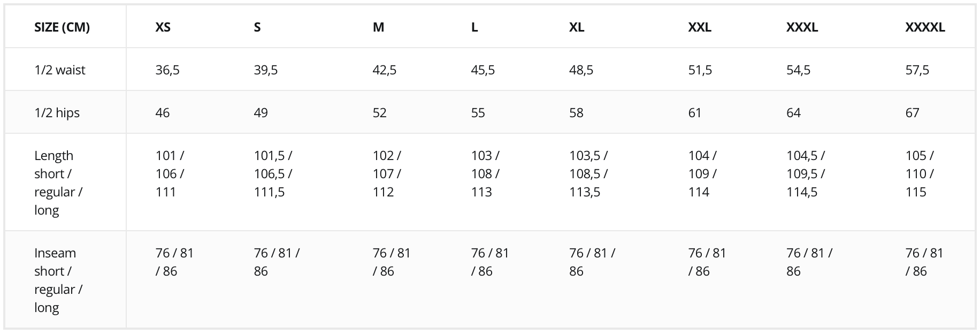Select the 1/2 waist row label
Image resolution: width=980 pixels, height=334 pixels.
click(x=60, y=70)
